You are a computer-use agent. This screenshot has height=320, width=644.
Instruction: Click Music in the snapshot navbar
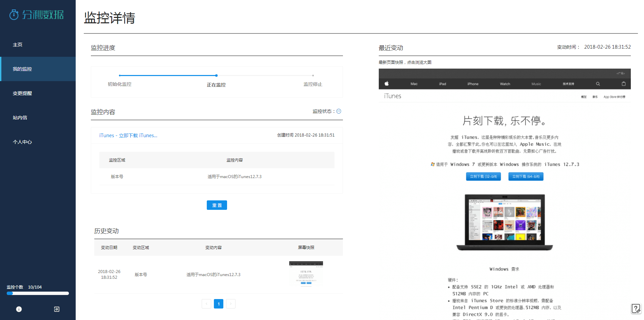(x=536, y=84)
